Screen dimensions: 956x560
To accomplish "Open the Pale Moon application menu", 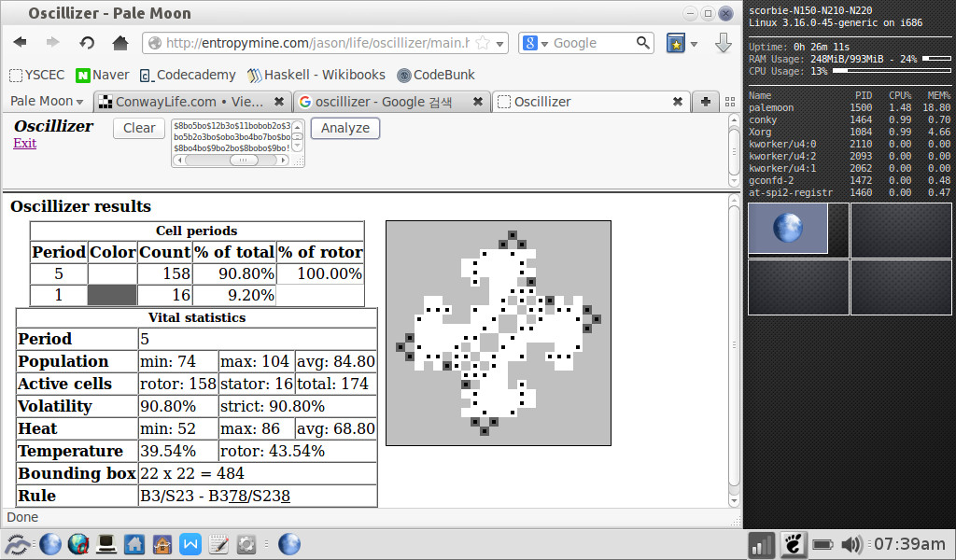I will 47,101.
